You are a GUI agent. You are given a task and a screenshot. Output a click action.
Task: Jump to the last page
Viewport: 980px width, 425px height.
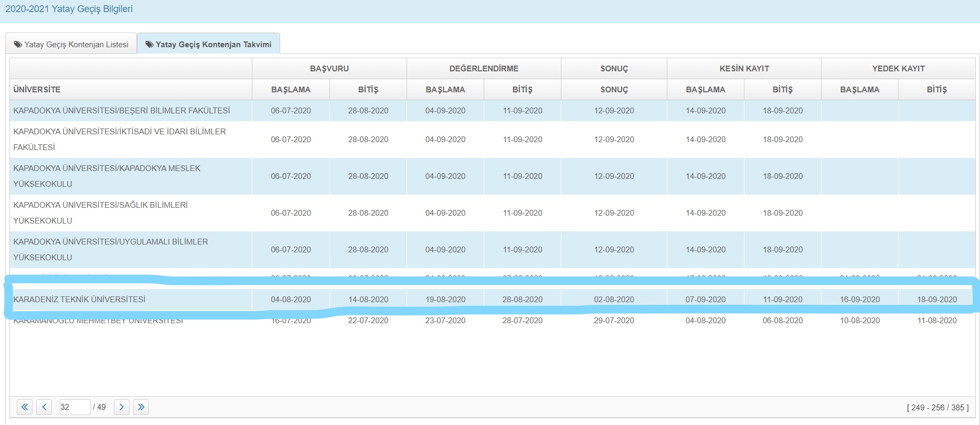click(x=141, y=407)
